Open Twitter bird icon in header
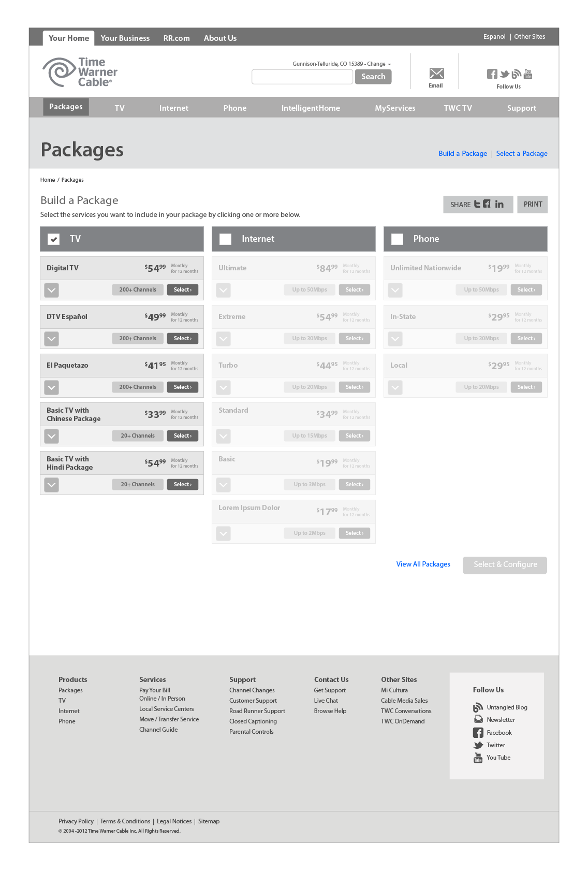 pos(504,74)
